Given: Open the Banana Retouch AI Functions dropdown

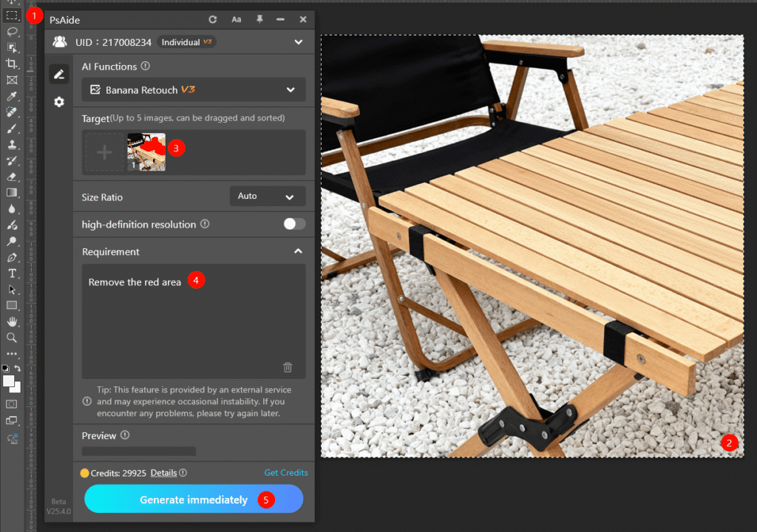Looking at the screenshot, I should 193,89.
